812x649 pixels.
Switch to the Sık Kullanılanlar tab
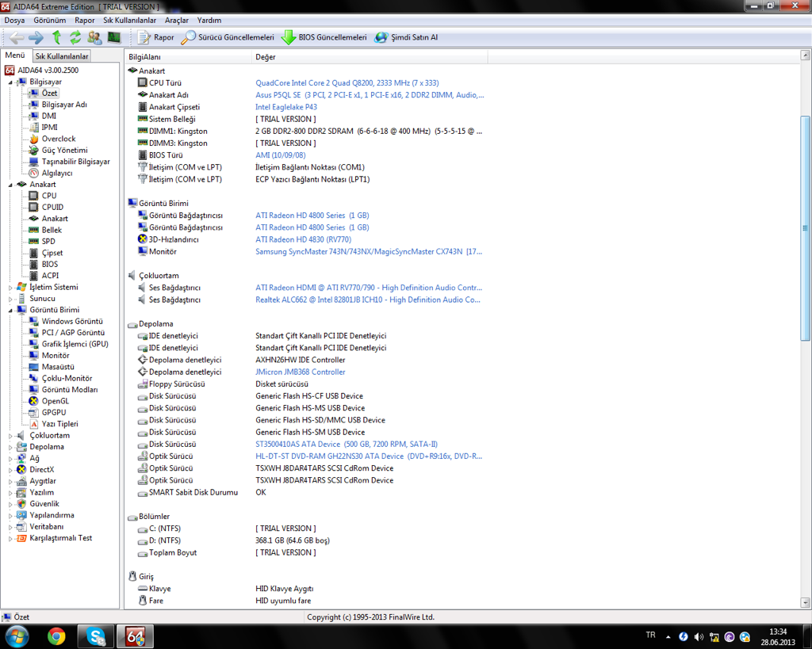pyautogui.click(x=62, y=56)
